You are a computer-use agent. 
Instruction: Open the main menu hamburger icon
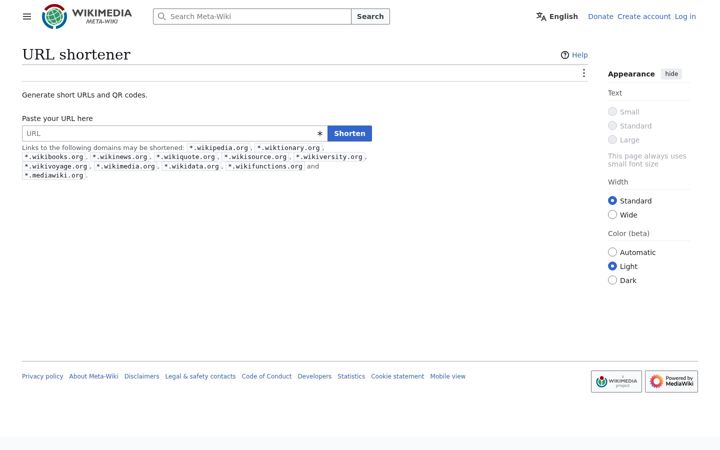[27, 17]
